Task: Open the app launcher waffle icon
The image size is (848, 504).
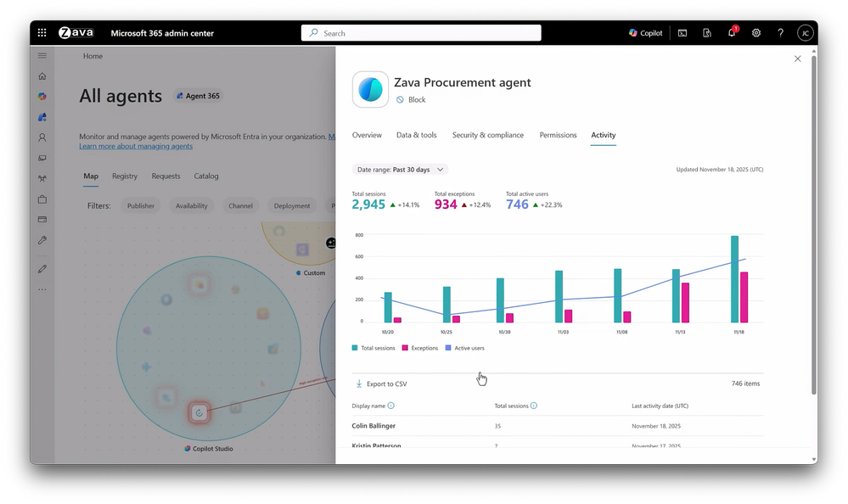Action: 42,33
